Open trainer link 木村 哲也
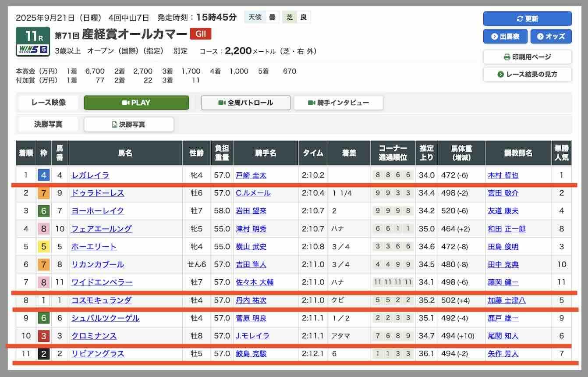The image size is (588, 377). [x=503, y=175]
